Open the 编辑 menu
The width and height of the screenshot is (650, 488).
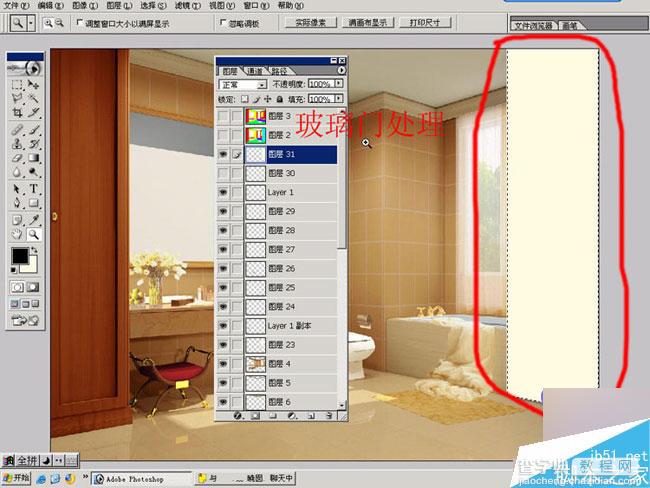coord(51,6)
